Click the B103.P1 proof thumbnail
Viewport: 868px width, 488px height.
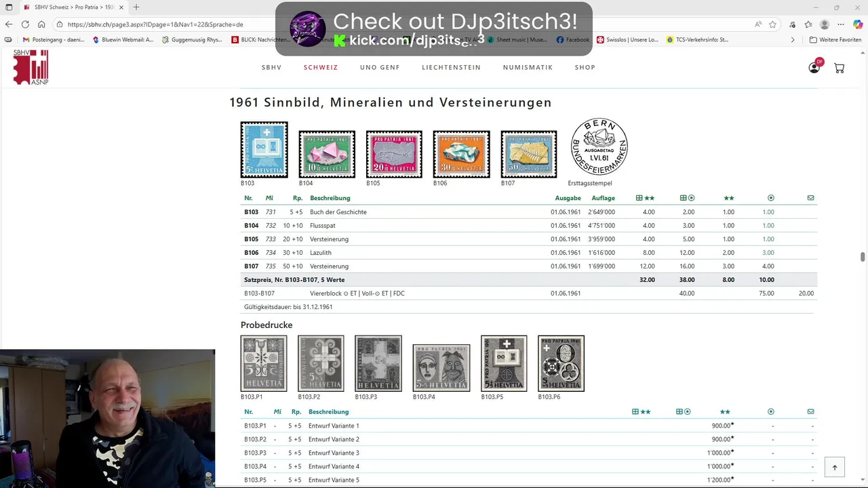pyautogui.click(x=264, y=363)
